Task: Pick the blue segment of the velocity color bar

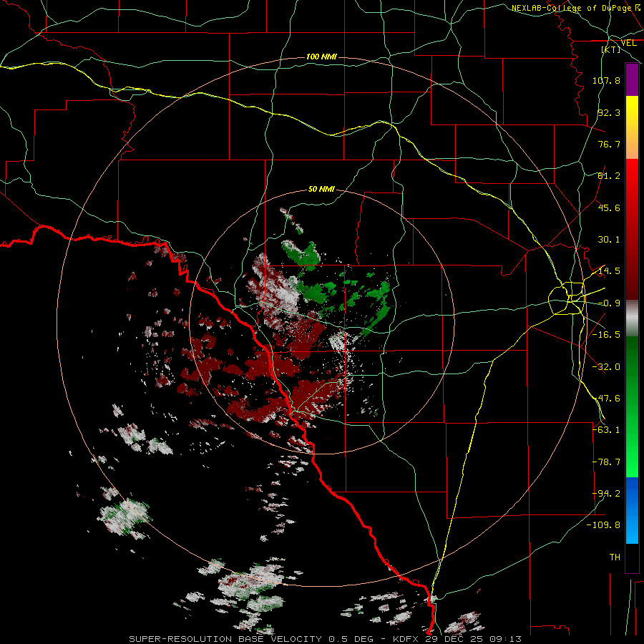Action: [632, 510]
